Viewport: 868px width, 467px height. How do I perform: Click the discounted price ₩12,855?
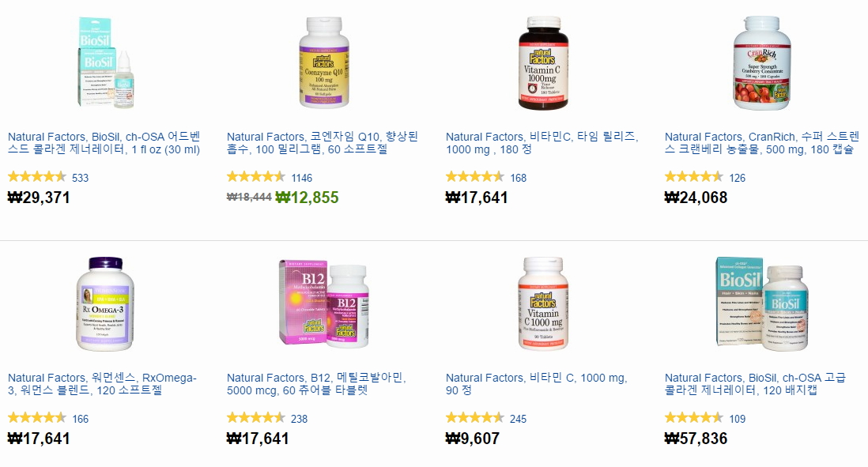[308, 198]
